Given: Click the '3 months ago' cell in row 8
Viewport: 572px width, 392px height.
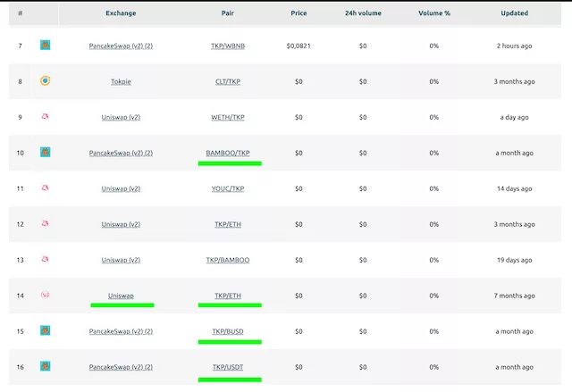Looking at the screenshot, I should tap(515, 81).
